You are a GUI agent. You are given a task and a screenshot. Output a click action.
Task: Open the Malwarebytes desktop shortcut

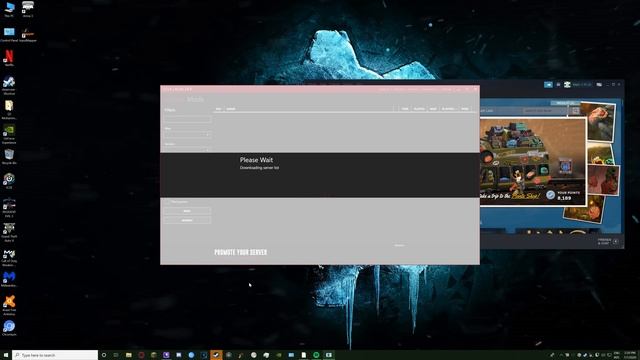(9, 279)
